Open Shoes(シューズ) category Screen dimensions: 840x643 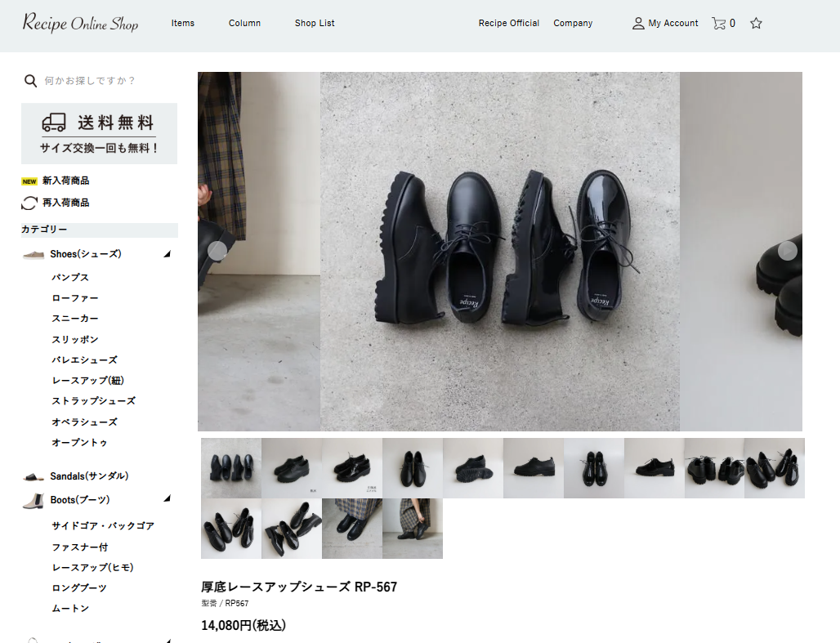tap(86, 254)
